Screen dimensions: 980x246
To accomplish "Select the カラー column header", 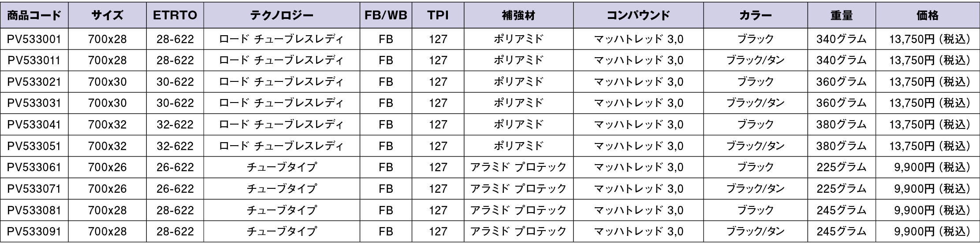I will 755,16.
